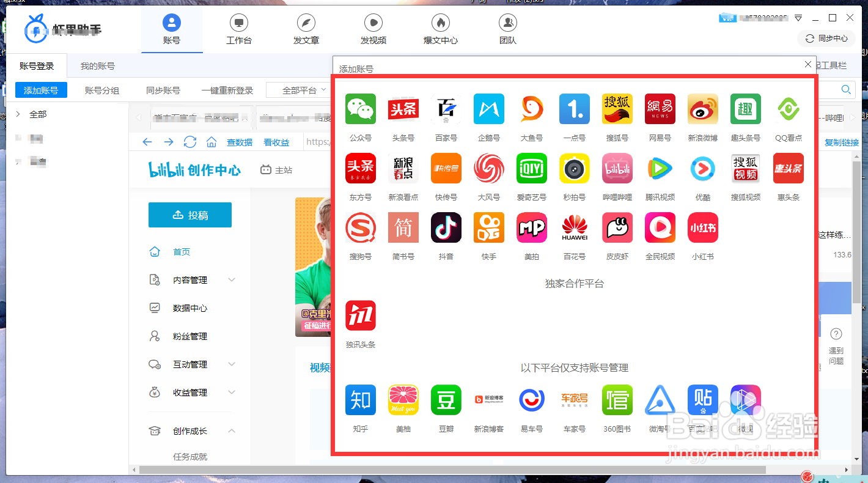Open the 全部平台 dropdown filter
Screen dimensions: 868x483
pos(299,89)
